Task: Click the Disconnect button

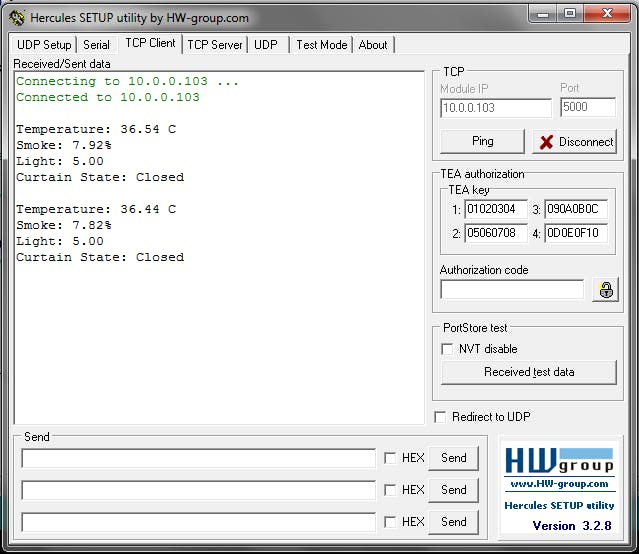Action: tap(575, 141)
